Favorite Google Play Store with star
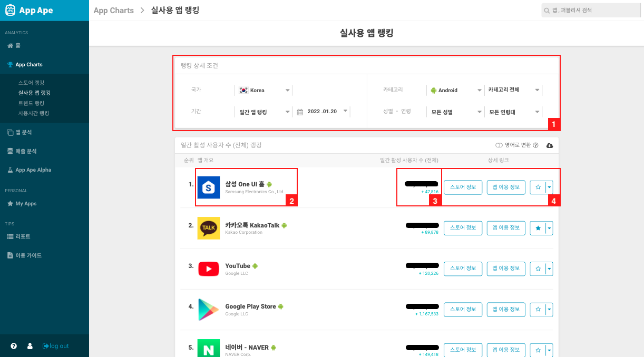The height and width of the screenshot is (357, 644). click(x=538, y=310)
